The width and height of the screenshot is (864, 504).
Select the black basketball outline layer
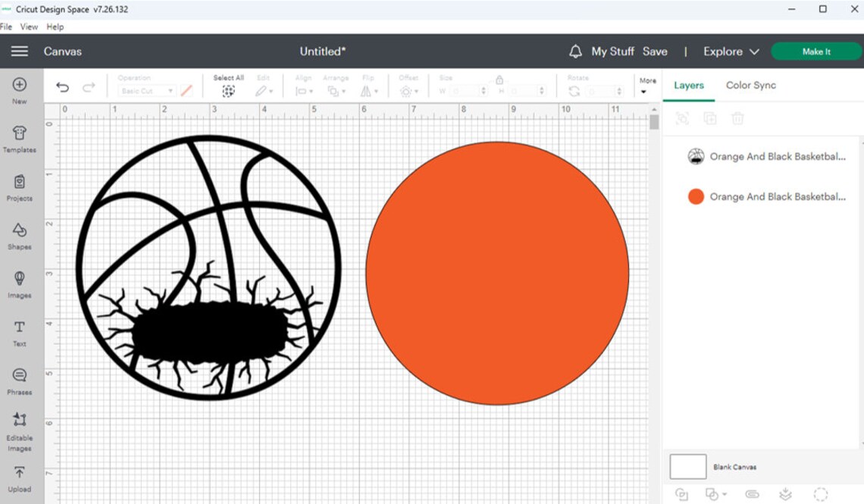(x=766, y=156)
